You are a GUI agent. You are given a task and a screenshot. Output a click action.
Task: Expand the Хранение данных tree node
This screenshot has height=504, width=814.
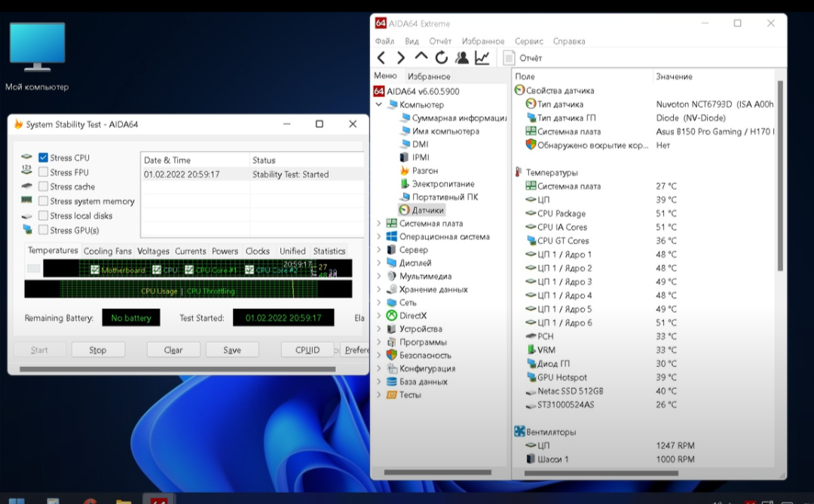point(379,289)
